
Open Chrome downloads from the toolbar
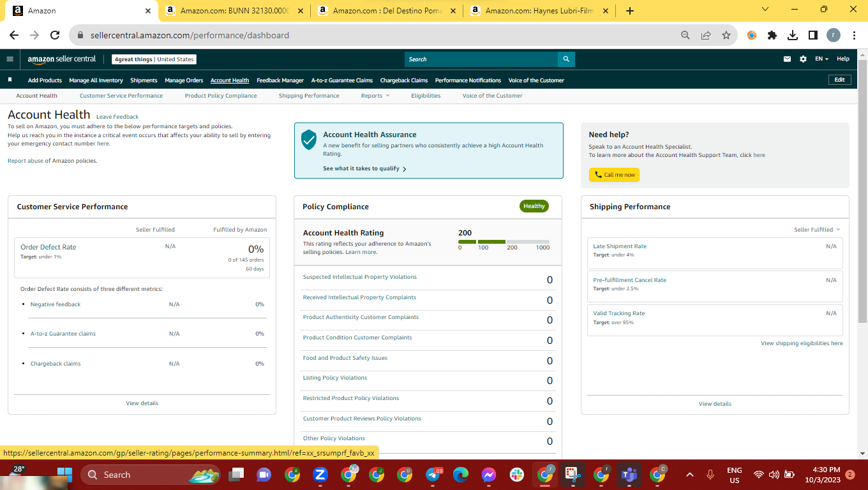coord(793,35)
